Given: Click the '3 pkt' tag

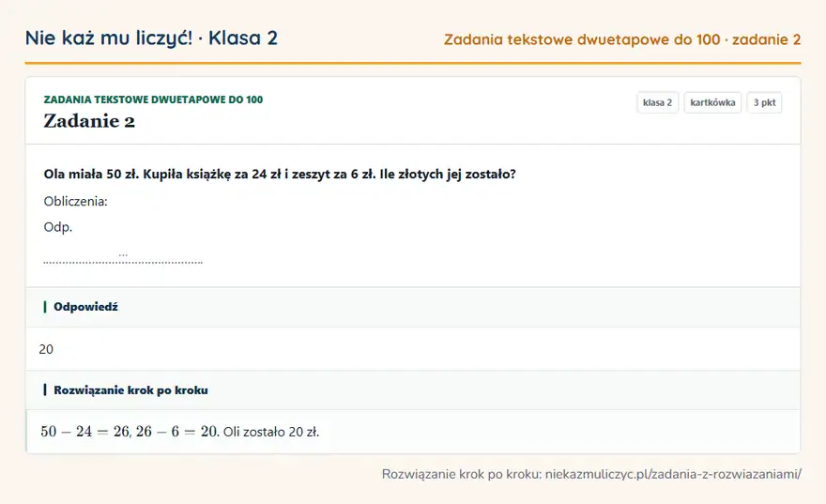Looking at the screenshot, I should (764, 102).
